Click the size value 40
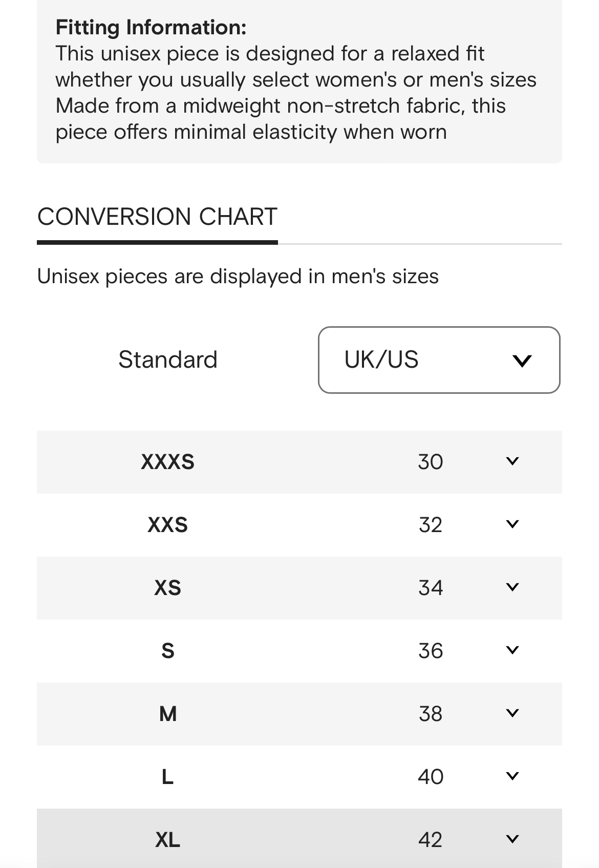The image size is (599, 868). (x=430, y=777)
